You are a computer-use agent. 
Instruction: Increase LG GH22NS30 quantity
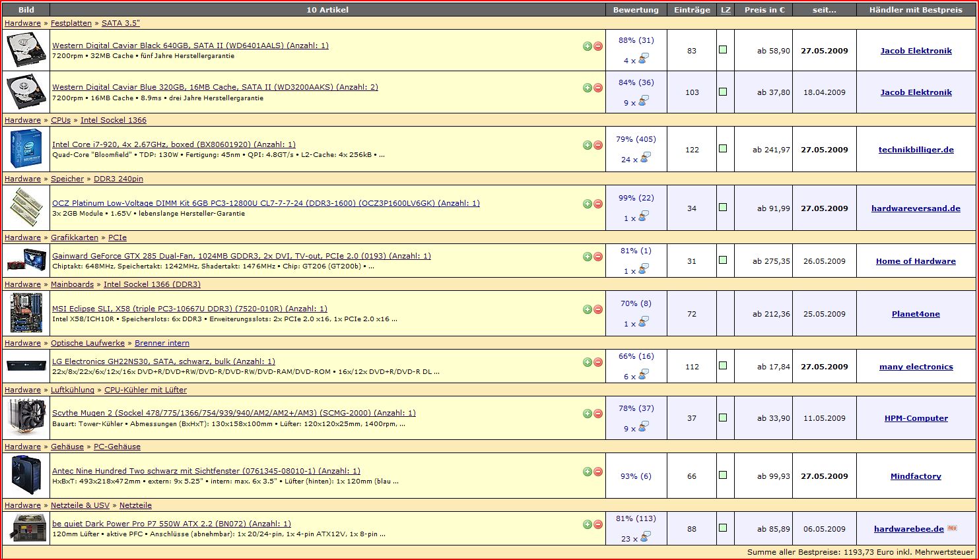pos(588,362)
